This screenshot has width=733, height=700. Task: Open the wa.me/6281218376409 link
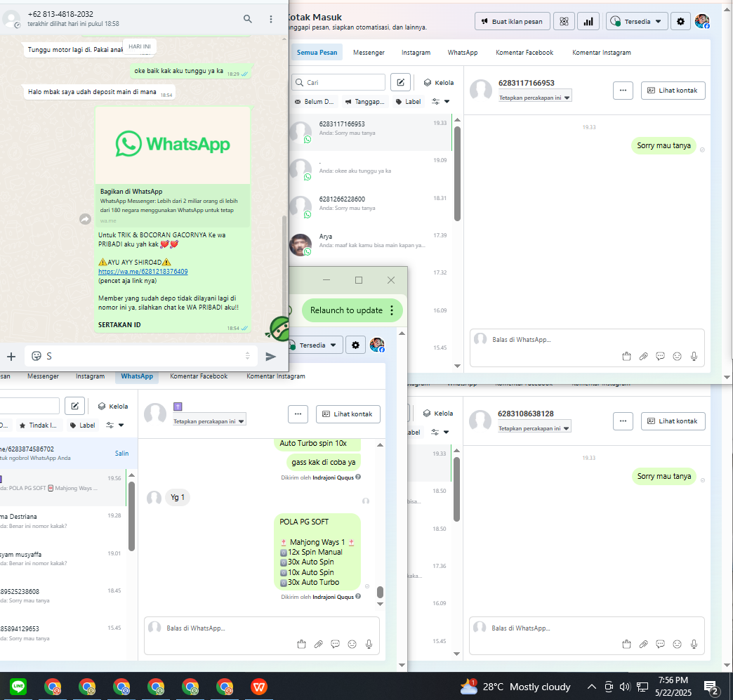click(x=143, y=272)
